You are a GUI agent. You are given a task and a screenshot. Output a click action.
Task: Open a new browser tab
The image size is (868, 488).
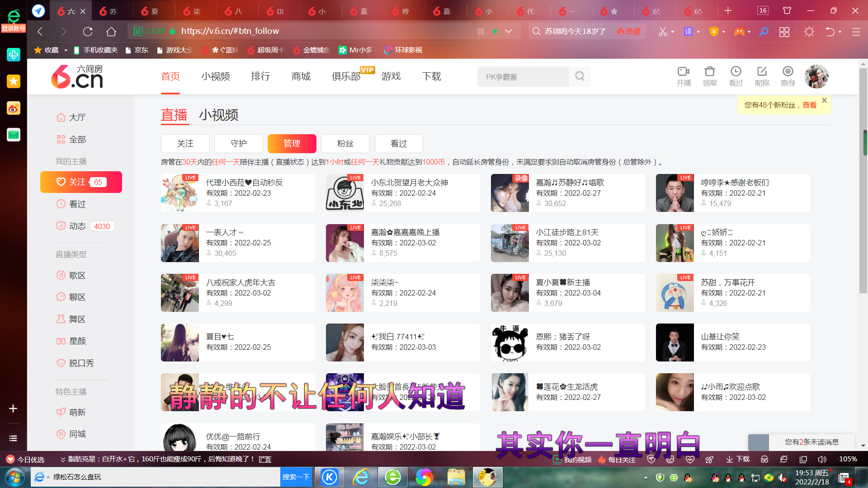pos(728,11)
